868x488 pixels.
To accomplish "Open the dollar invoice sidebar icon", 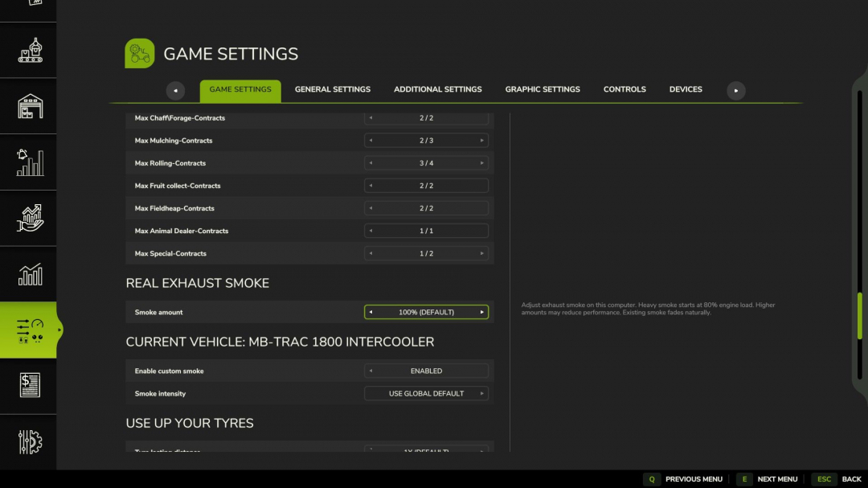I will click(30, 386).
